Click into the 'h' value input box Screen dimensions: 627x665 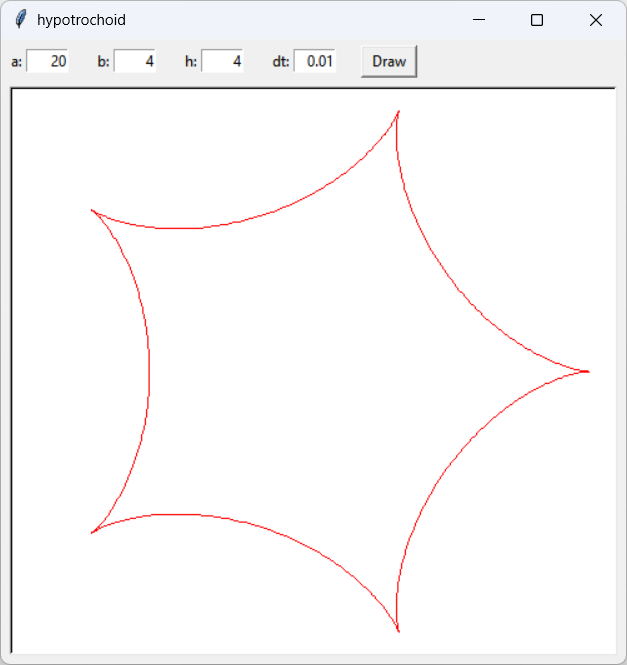(x=222, y=61)
